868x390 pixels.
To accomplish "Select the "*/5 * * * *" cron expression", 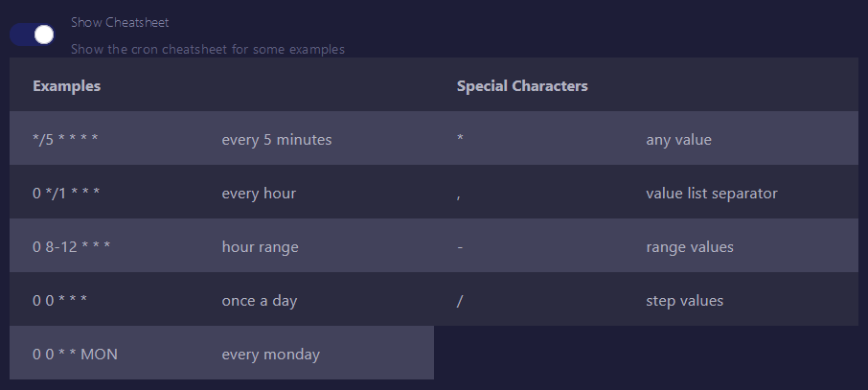I will 65,140.
